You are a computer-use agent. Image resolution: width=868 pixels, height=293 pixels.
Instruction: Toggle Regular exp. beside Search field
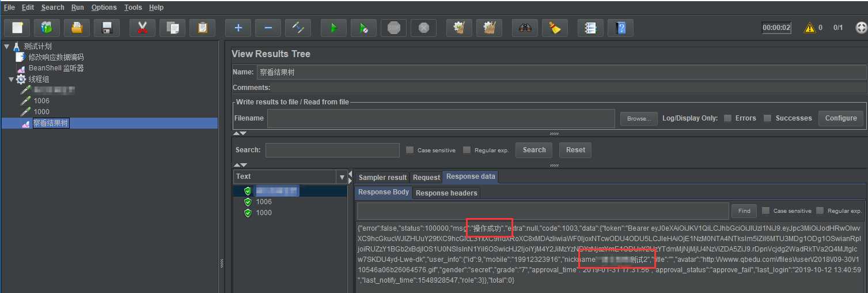[x=467, y=150]
